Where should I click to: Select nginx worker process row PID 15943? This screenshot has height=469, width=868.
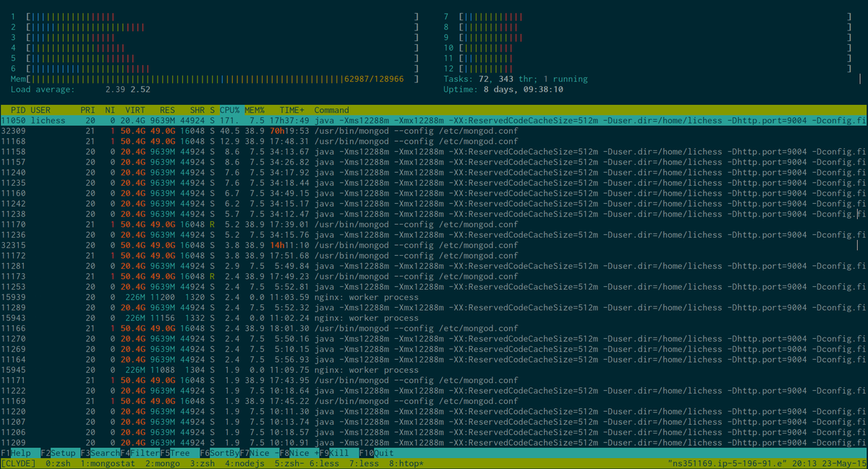coord(434,318)
